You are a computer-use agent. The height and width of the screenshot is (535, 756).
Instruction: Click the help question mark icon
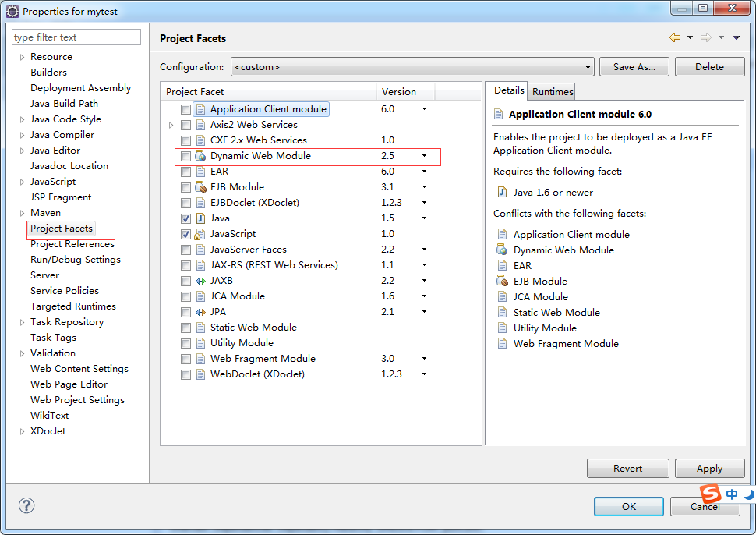click(26, 505)
